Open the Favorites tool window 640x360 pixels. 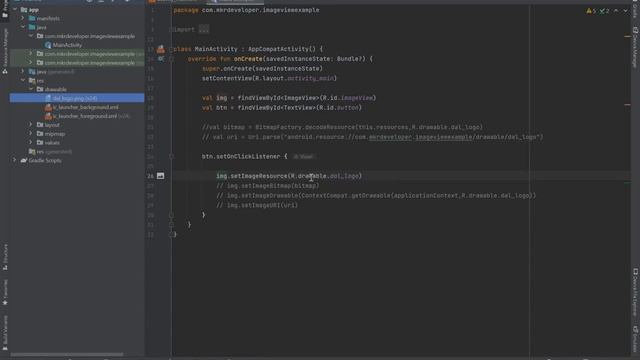click(x=5, y=292)
